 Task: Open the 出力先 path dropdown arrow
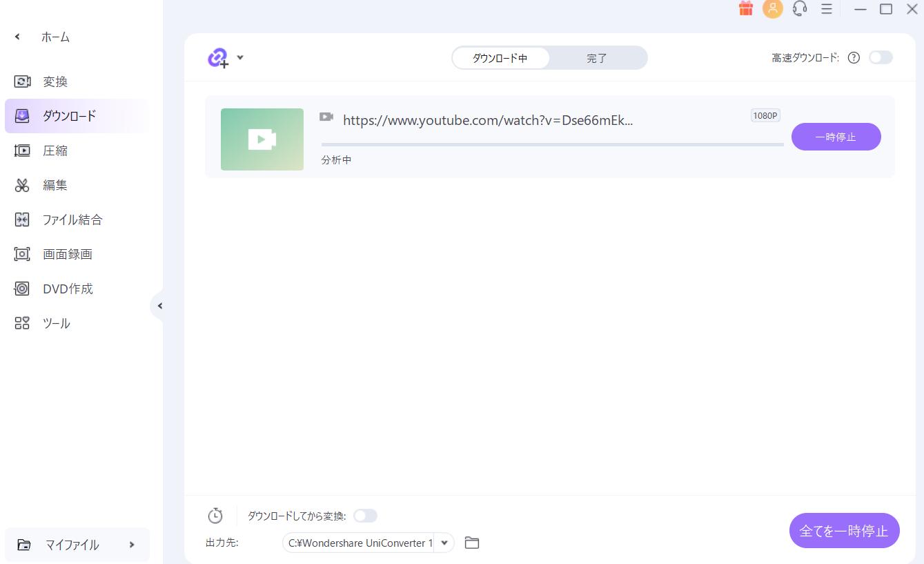[x=444, y=543]
